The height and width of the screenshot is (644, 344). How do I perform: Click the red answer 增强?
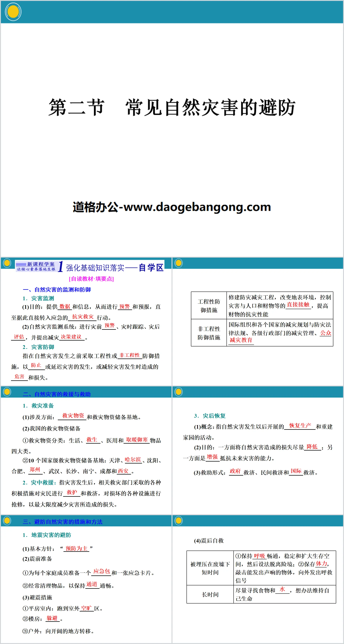pos(212,457)
